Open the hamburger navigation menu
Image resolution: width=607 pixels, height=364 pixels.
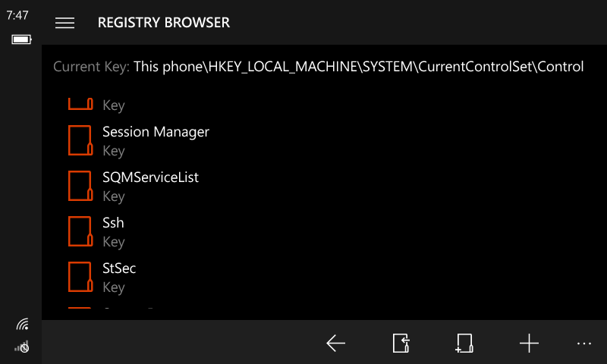coord(65,23)
